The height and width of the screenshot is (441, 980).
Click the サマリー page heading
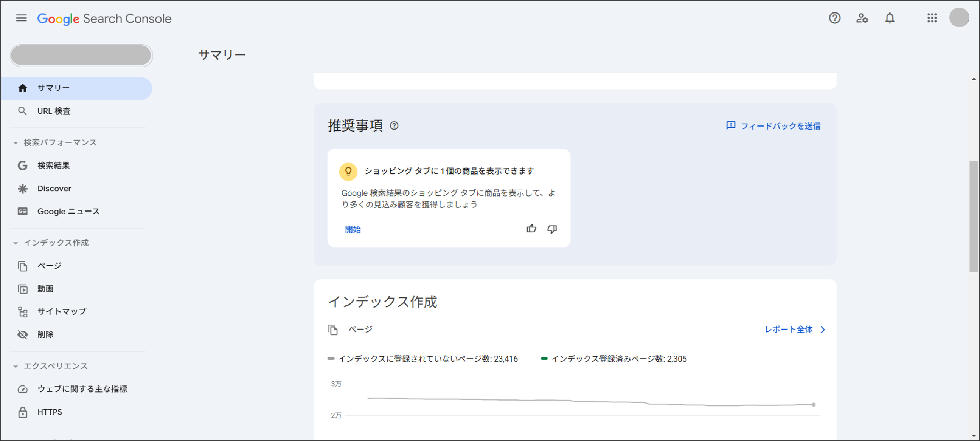click(x=222, y=55)
